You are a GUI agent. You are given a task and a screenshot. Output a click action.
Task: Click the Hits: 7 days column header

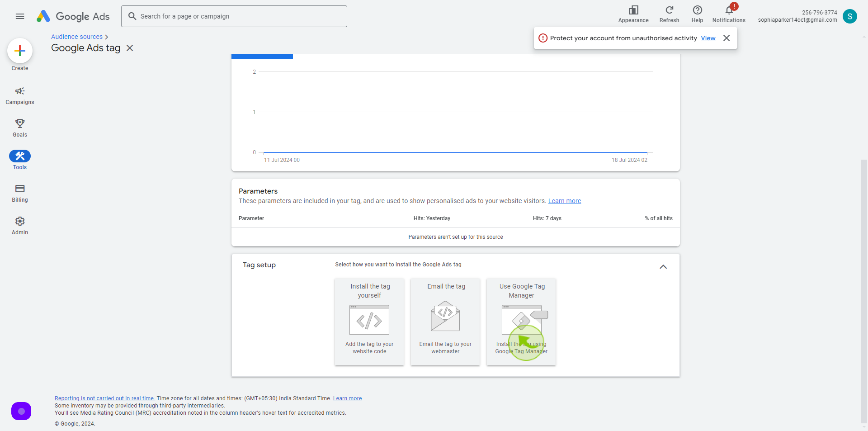547,218
